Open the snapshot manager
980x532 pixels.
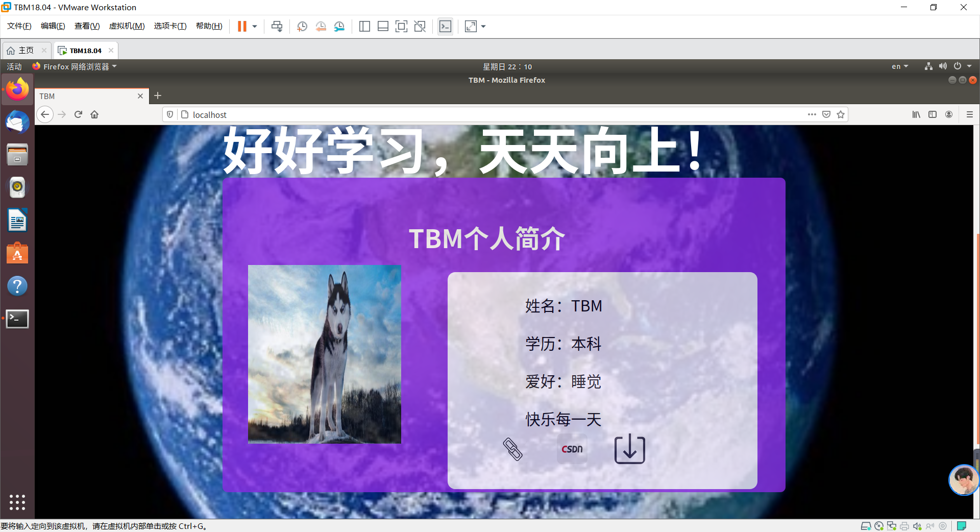point(339,27)
